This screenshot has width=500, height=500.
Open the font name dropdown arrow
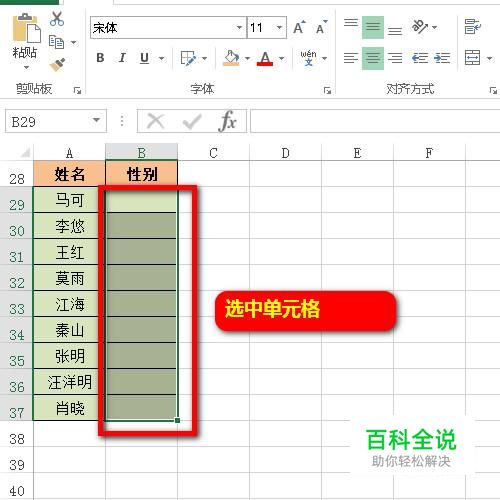tap(239, 28)
